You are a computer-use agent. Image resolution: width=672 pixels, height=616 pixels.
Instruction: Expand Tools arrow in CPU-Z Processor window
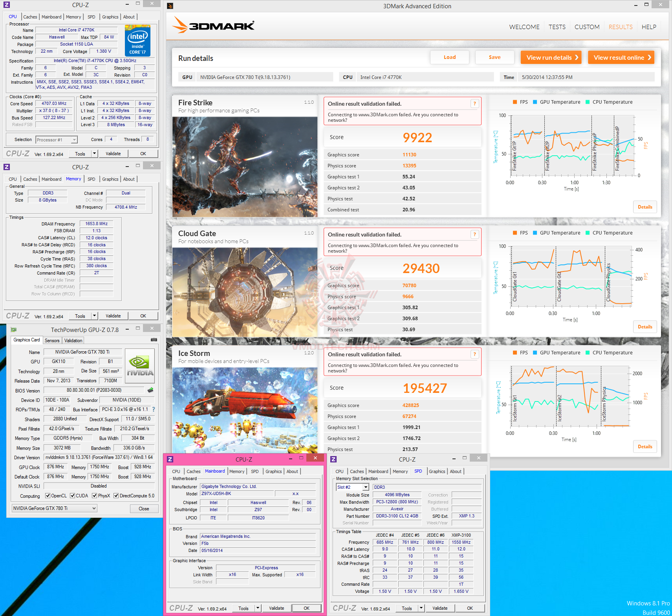(94, 154)
